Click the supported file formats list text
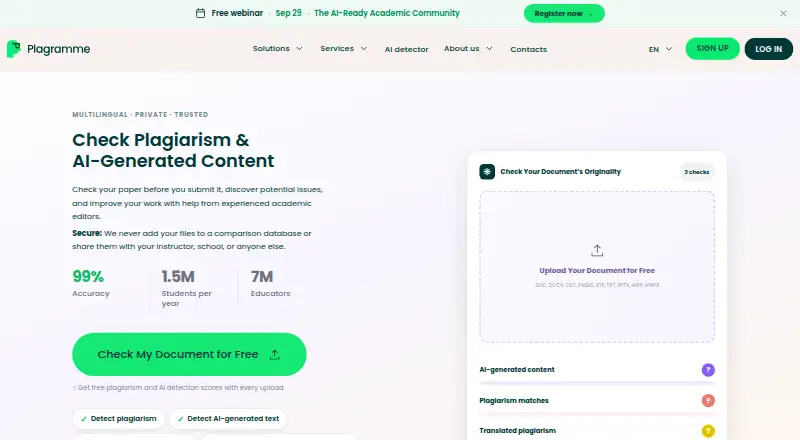800x440 pixels. 597,285
